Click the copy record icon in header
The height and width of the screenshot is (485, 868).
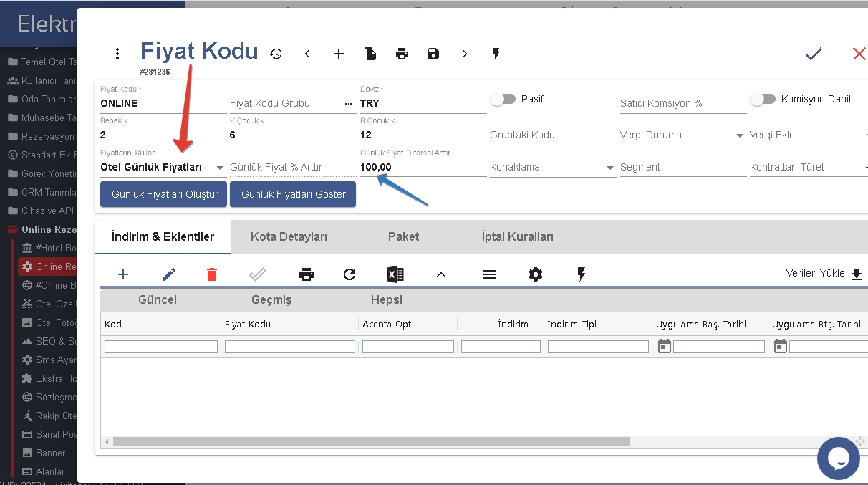coord(370,54)
